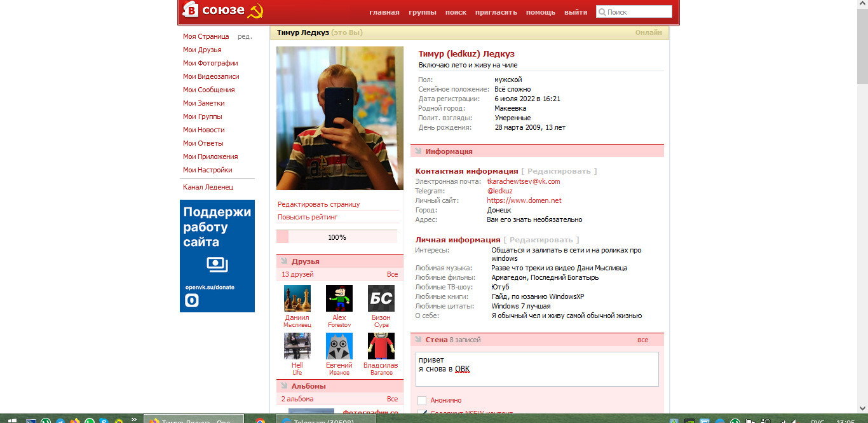Open Alex Forestov's avatar picture

point(339,298)
